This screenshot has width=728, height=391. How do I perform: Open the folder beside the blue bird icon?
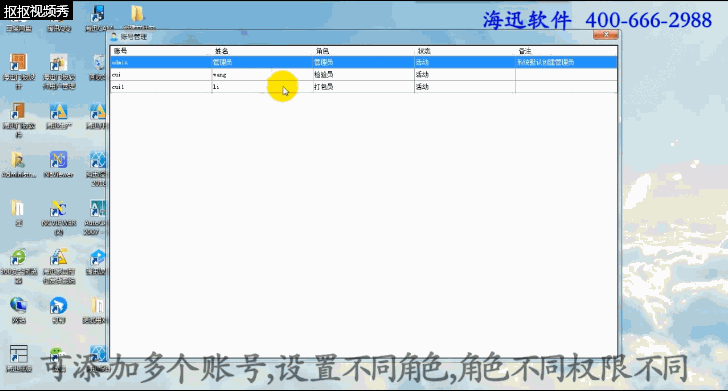click(96, 310)
